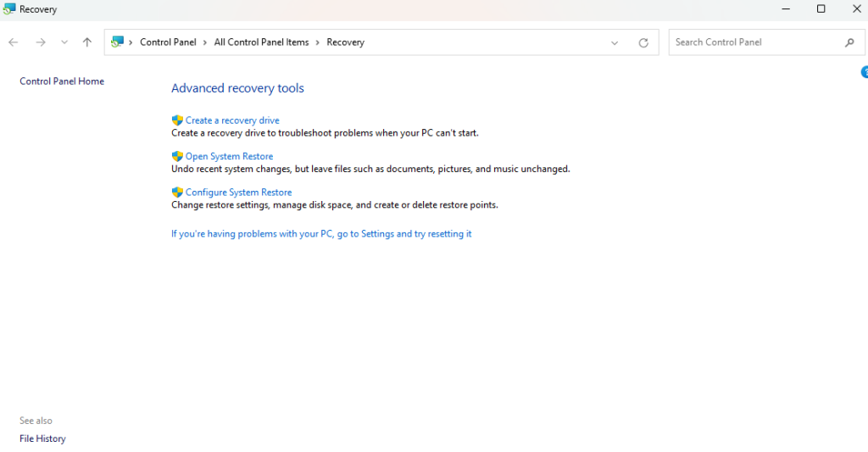
Task: Open the Create a recovery drive link
Action: pos(231,120)
